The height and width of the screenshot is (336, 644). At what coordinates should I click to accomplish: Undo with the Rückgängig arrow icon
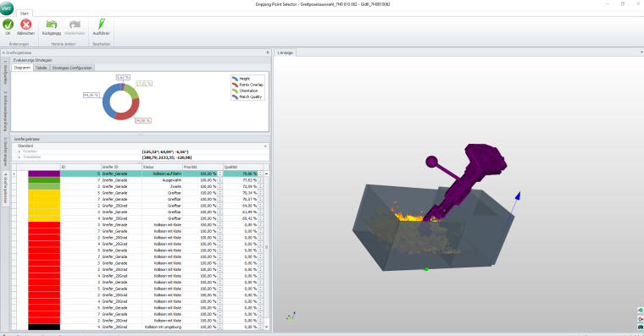coord(52,25)
